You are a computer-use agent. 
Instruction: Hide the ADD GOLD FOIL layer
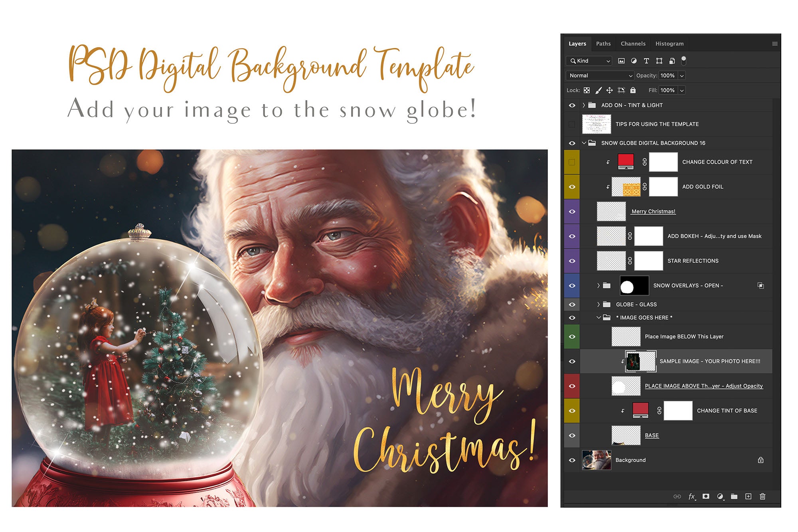(573, 186)
